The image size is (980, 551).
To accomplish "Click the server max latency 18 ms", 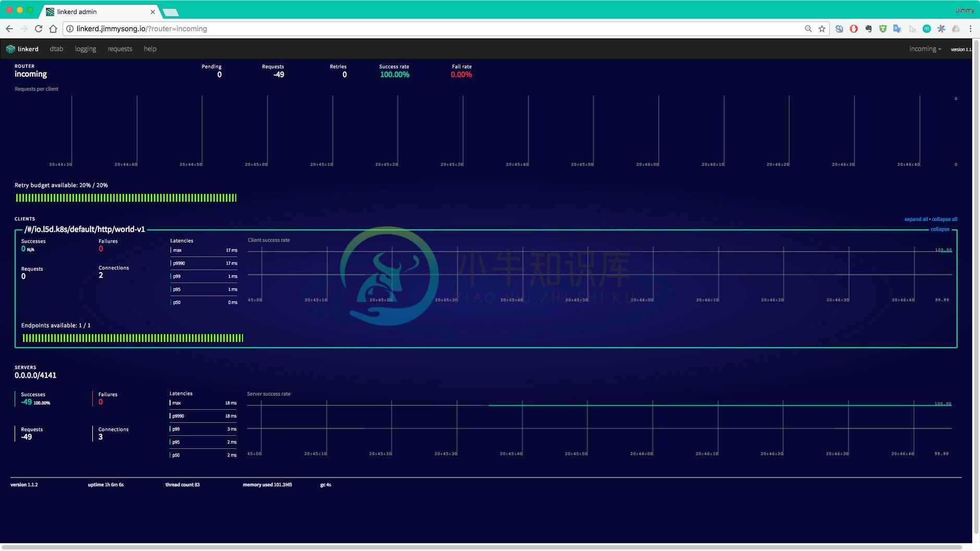I will point(231,403).
